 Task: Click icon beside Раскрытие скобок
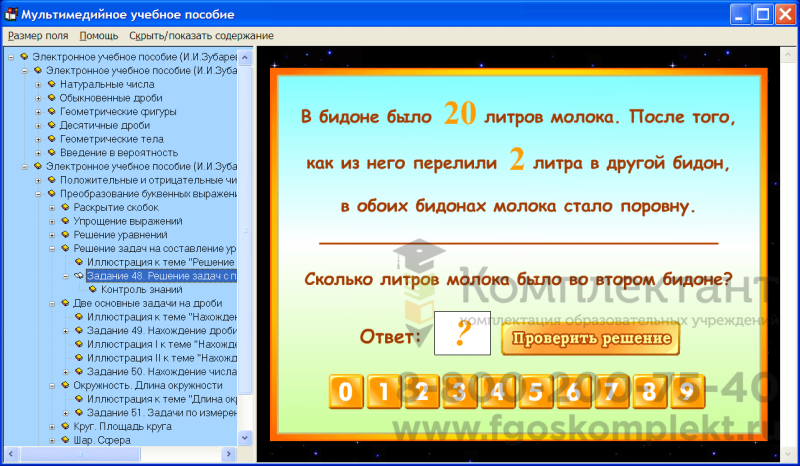[65, 207]
